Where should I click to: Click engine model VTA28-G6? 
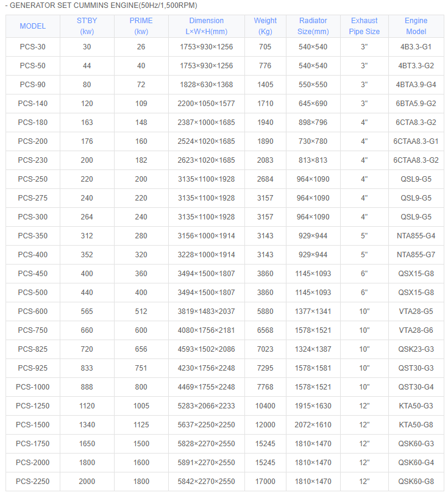tap(416, 330)
